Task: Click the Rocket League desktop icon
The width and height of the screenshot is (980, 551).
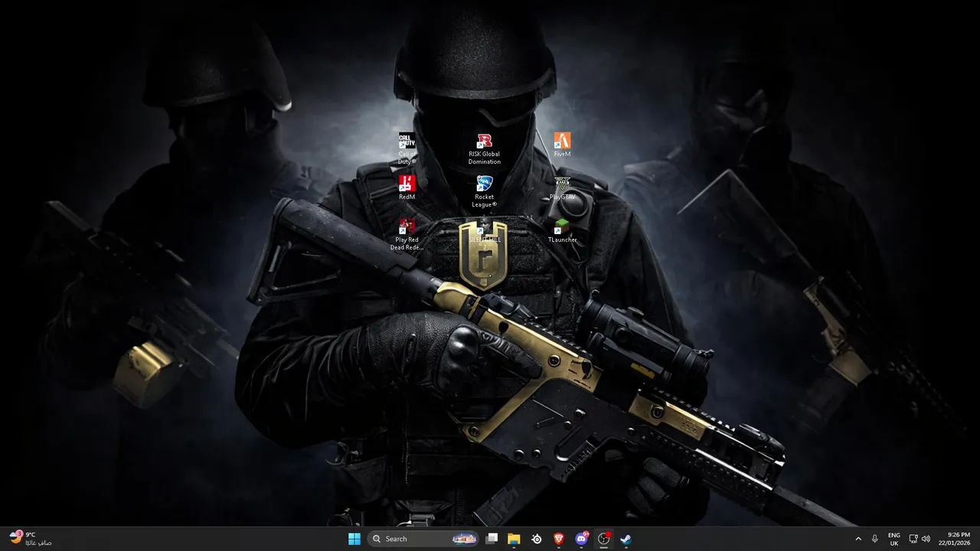Action: coord(484,191)
